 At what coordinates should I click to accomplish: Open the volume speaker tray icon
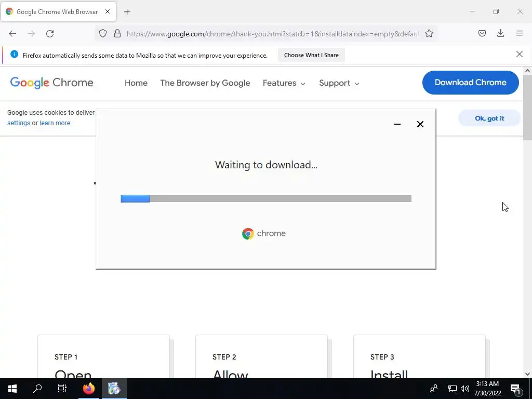pyautogui.click(x=465, y=389)
